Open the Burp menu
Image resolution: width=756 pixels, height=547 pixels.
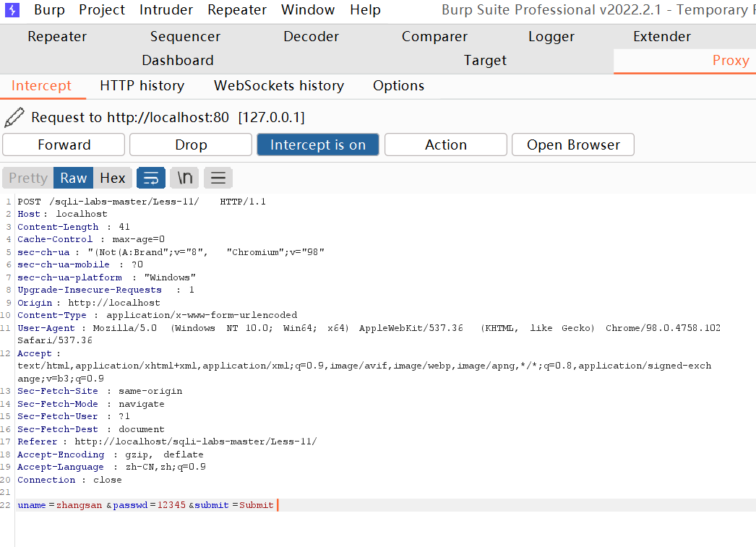49,9
